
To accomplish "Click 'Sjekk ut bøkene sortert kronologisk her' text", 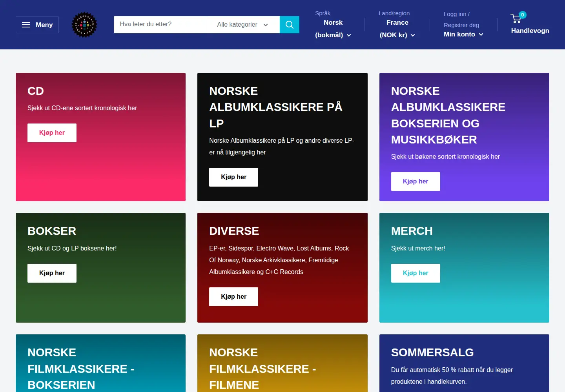I will pos(445,157).
